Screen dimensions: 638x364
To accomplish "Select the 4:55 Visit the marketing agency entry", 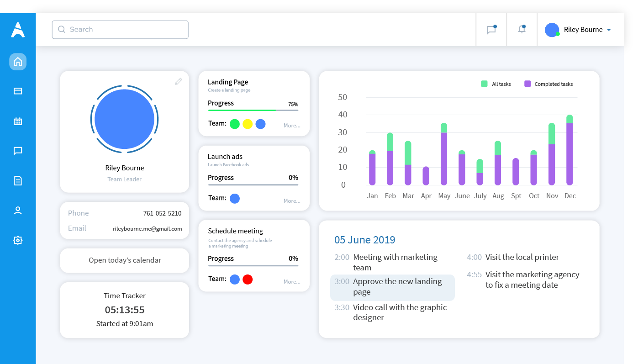I will [523, 280].
